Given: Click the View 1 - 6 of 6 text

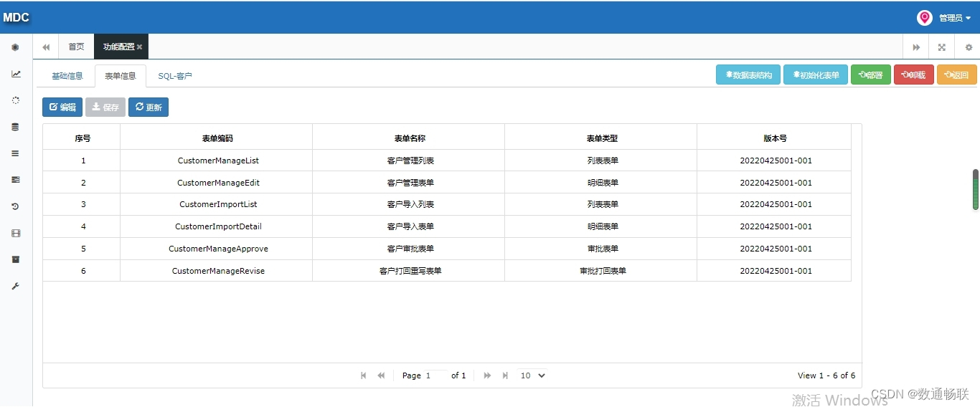Looking at the screenshot, I should (x=826, y=375).
